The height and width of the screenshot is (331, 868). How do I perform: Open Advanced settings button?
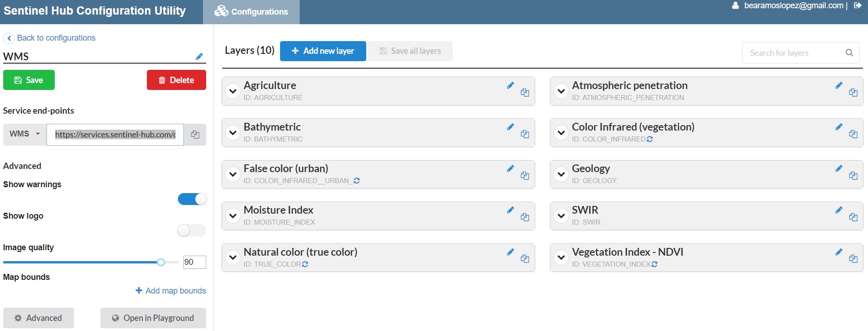coord(38,318)
